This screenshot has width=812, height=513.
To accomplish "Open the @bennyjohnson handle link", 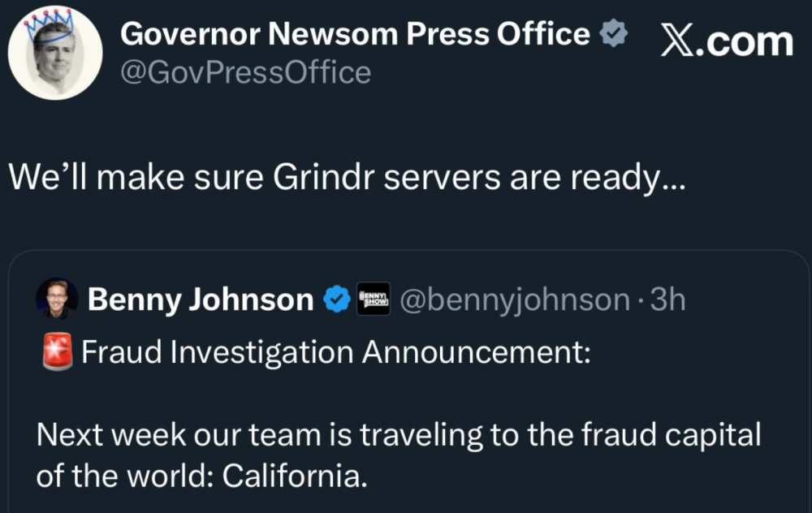I will pos(516,300).
